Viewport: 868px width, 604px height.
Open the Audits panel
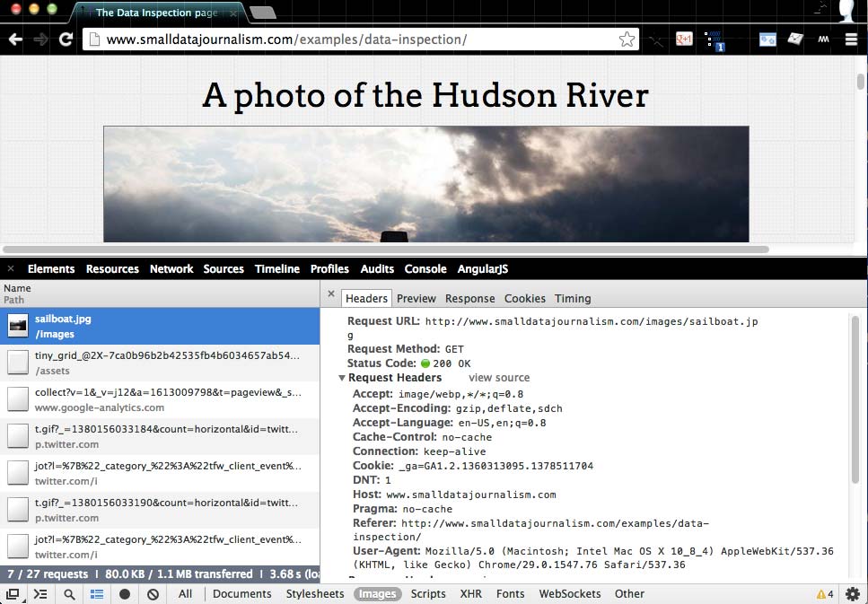tap(377, 269)
